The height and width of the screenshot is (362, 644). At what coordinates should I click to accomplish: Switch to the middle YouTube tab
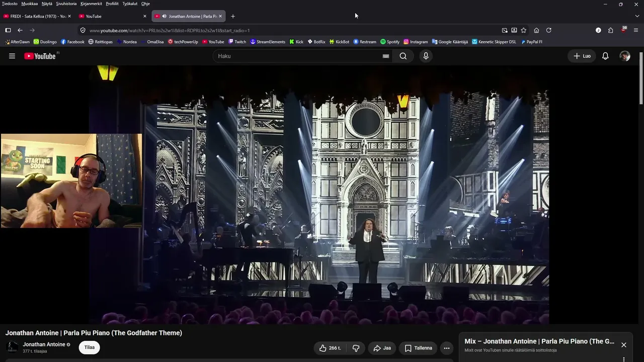click(113, 16)
